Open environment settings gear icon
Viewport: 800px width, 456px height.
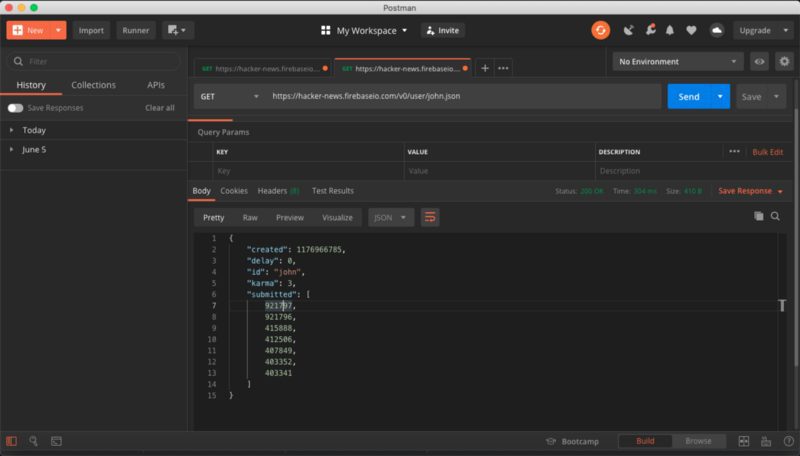point(783,62)
